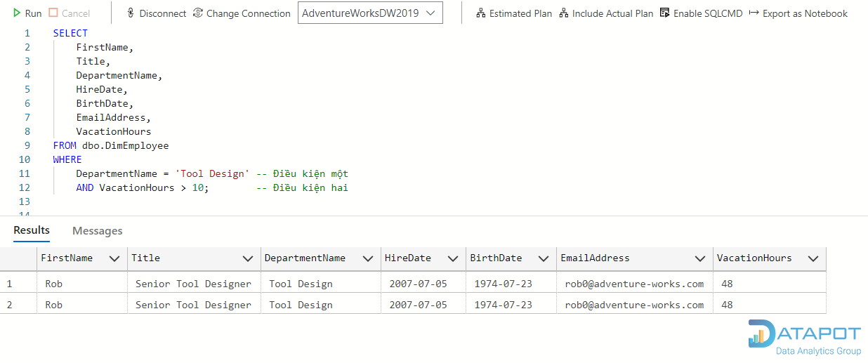This screenshot has height=363, width=868.
Task: Click the email address cell in row 1
Action: [x=635, y=284]
